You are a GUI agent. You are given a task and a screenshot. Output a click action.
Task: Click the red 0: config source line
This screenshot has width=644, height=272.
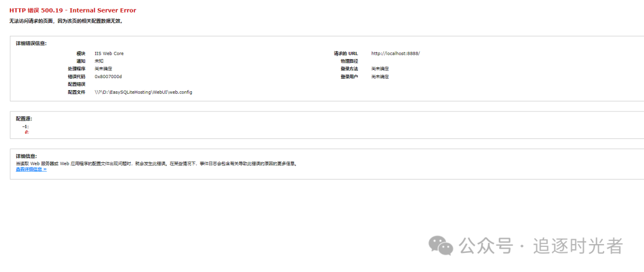pyautogui.click(x=26, y=132)
